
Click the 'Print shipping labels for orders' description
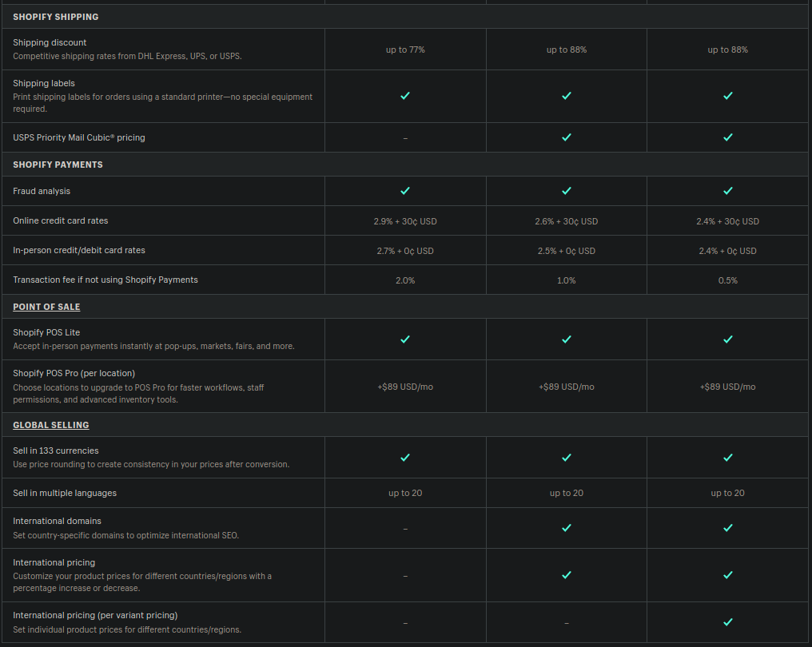click(x=162, y=102)
